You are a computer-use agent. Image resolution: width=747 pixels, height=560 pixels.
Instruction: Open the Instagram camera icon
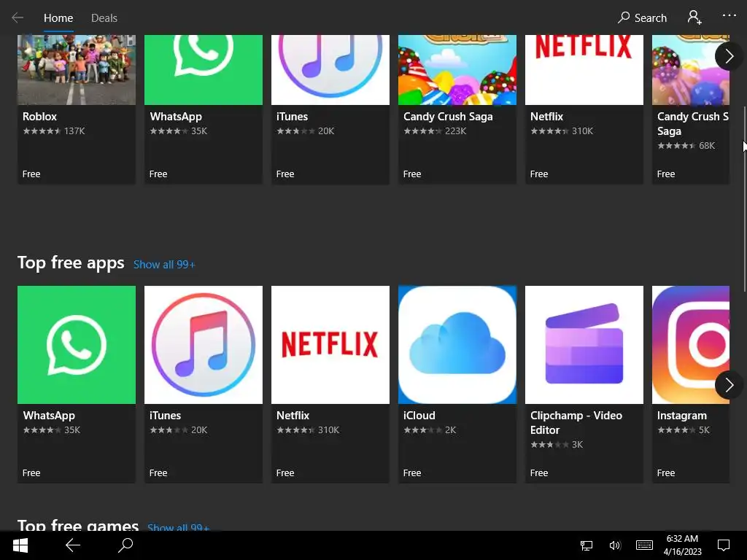[691, 345]
